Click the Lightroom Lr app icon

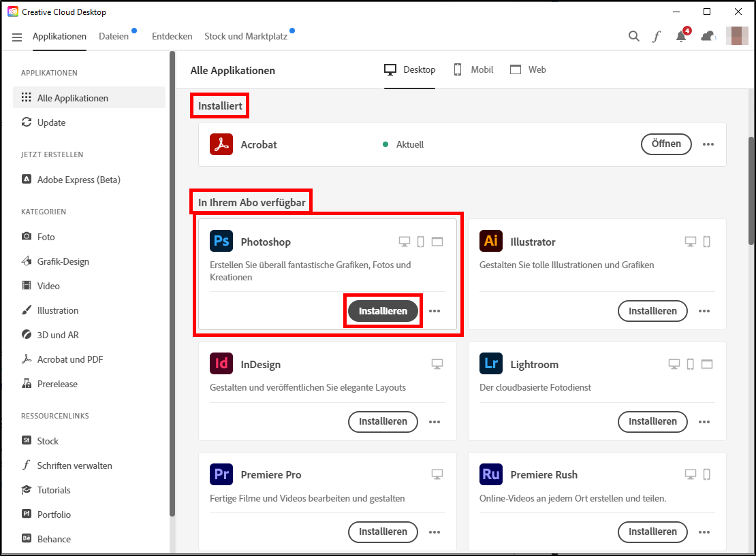[491, 364]
